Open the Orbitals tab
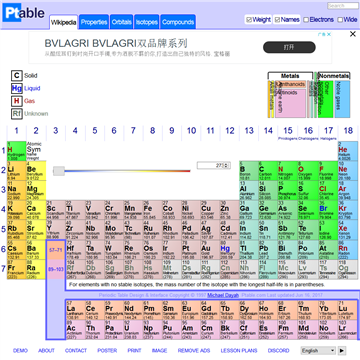 click(122, 22)
